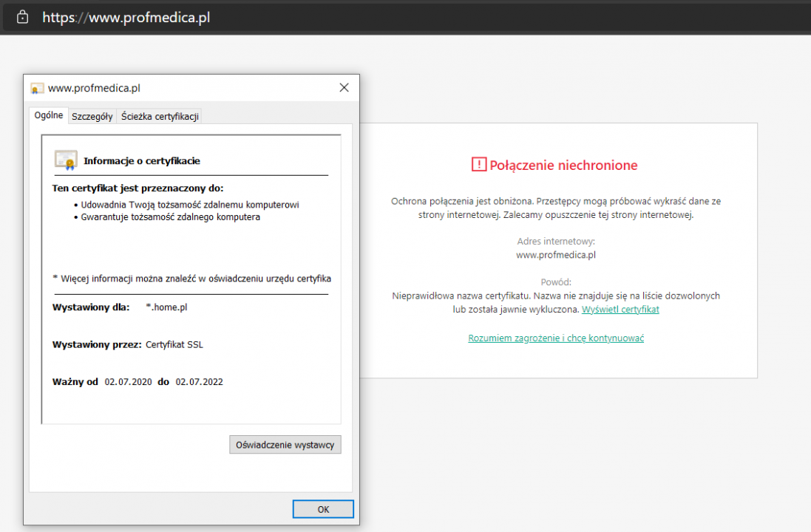Click the red warning exclamation icon
Image resolution: width=811 pixels, height=532 pixels.
coord(479,165)
